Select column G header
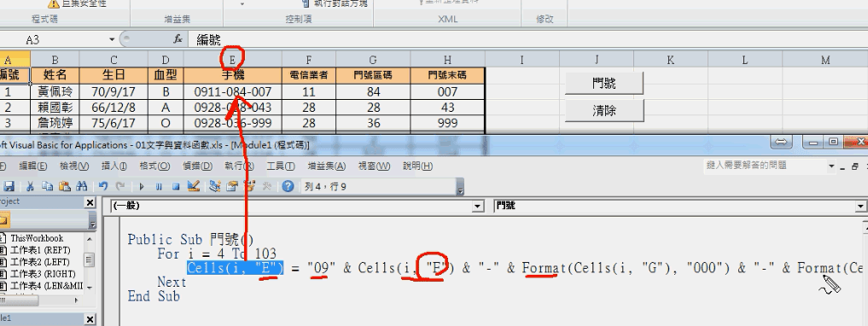Screen dimensions: 868x326 pyautogui.click(x=373, y=60)
